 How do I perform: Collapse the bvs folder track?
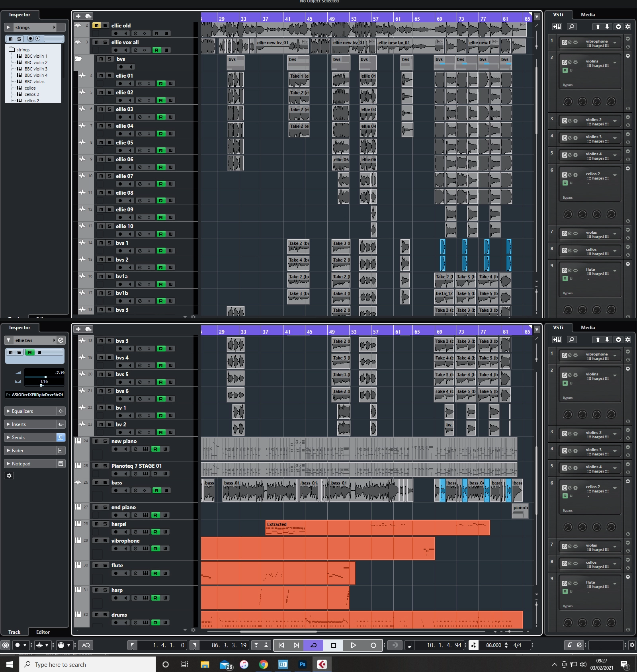click(78, 59)
